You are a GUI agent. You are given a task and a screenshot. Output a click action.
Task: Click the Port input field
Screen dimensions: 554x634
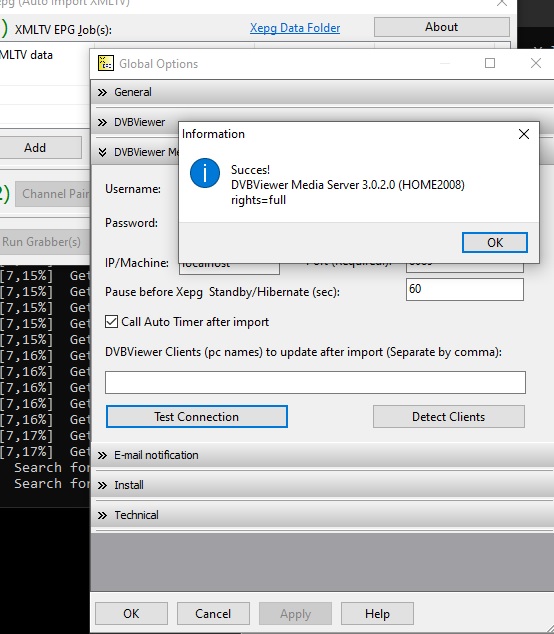[465, 267]
